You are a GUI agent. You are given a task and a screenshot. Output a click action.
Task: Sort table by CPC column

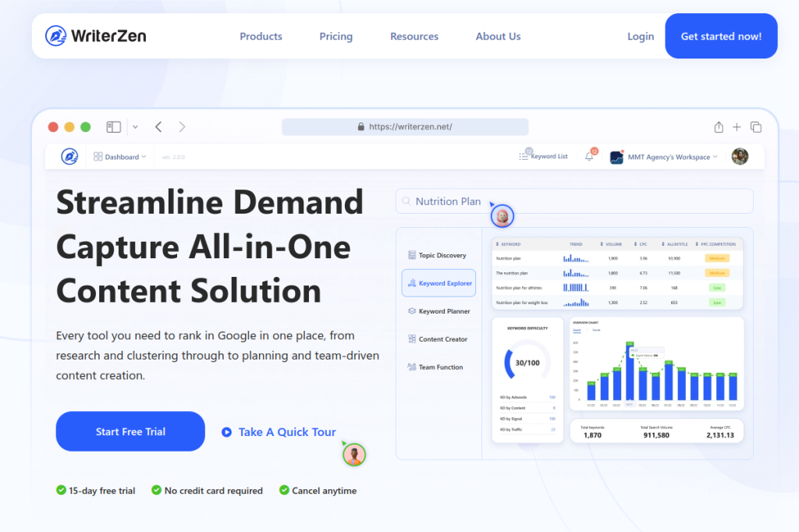[641, 244]
